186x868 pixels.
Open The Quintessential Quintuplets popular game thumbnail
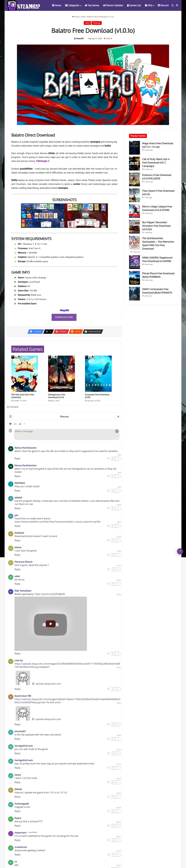click(x=134, y=243)
